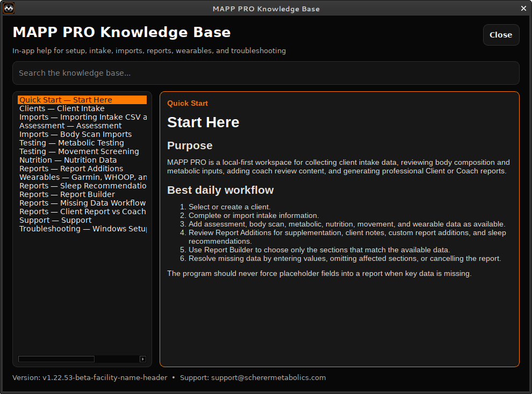Screen dimensions: 532x394
Task: Click support@scherermetabolics.com support email
Action: [268, 377]
